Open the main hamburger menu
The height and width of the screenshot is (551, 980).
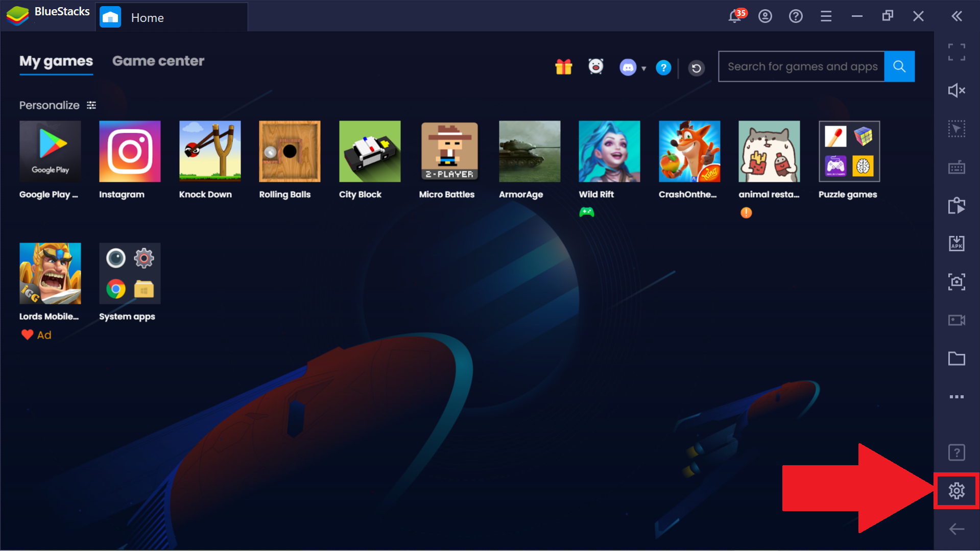click(826, 16)
